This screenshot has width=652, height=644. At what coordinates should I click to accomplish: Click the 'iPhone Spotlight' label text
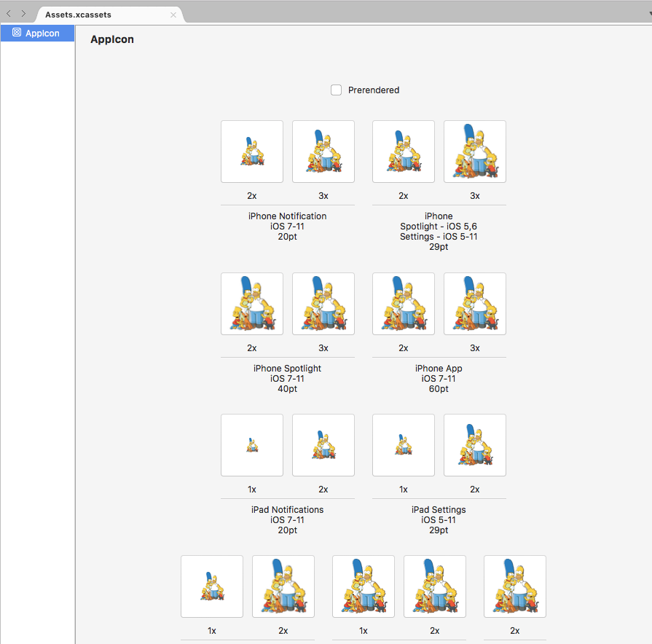click(x=287, y=369)
